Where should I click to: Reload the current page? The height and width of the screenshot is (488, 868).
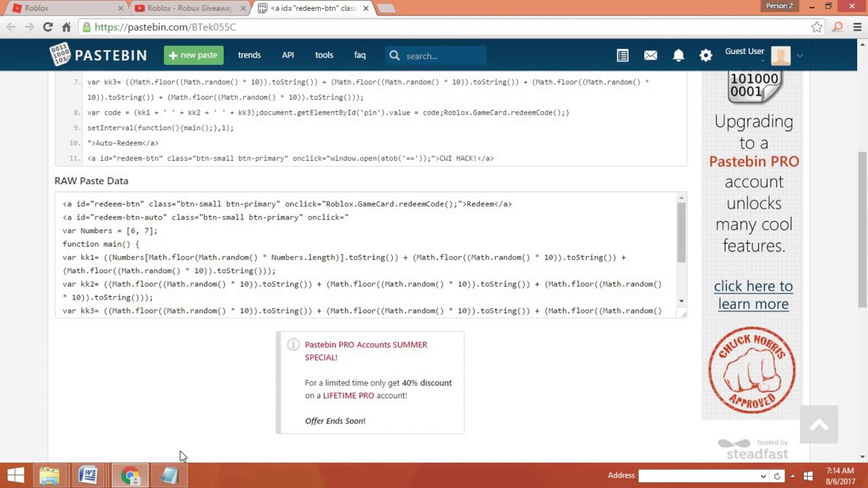pyautogui.click(x=47, y=27)
